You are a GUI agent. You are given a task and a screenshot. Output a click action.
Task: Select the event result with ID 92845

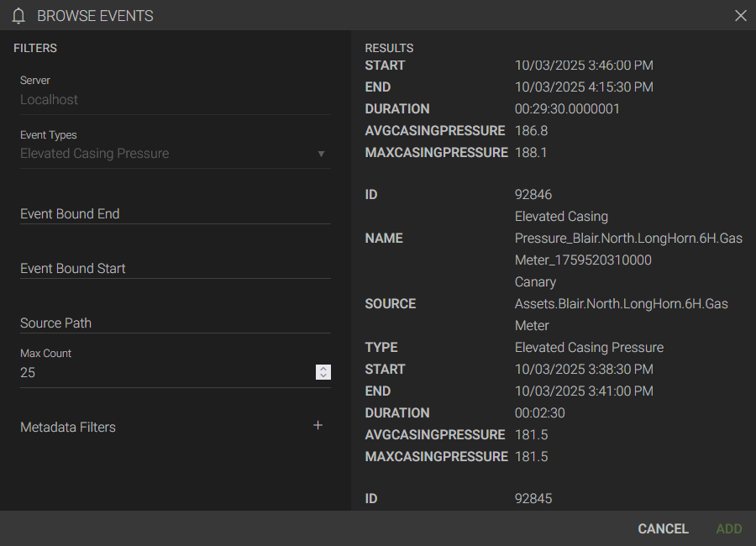tap(533, 499)
